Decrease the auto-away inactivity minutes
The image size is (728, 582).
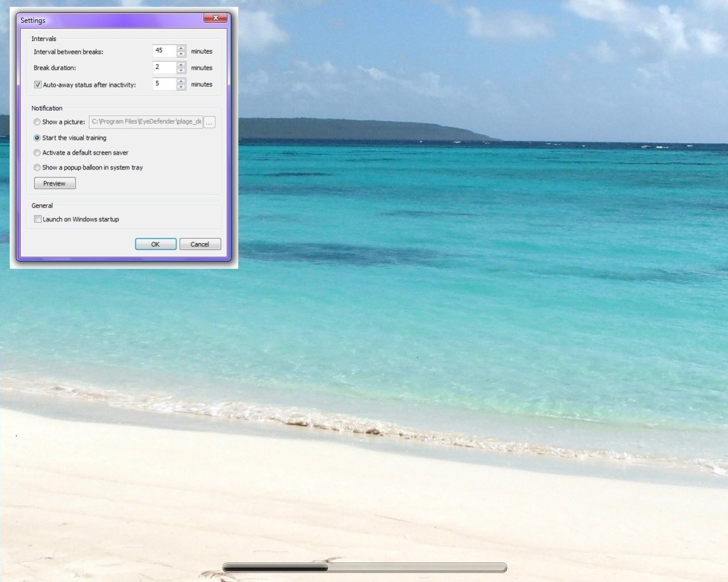tap(181, 87)
